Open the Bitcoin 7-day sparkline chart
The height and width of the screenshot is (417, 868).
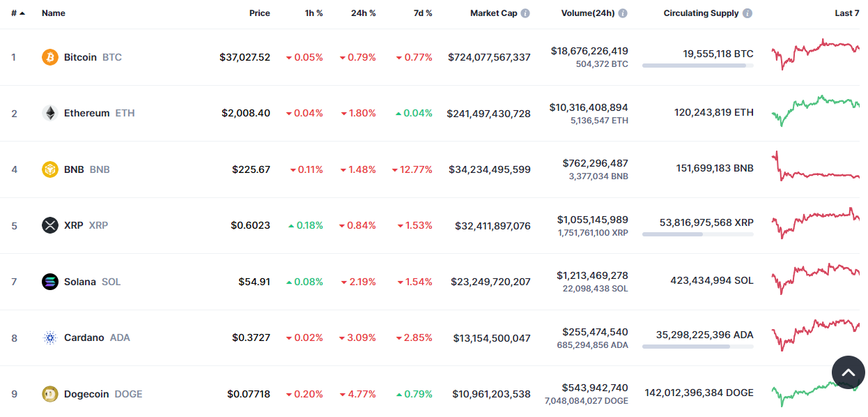pyautogui.click(x=816, y=54)
